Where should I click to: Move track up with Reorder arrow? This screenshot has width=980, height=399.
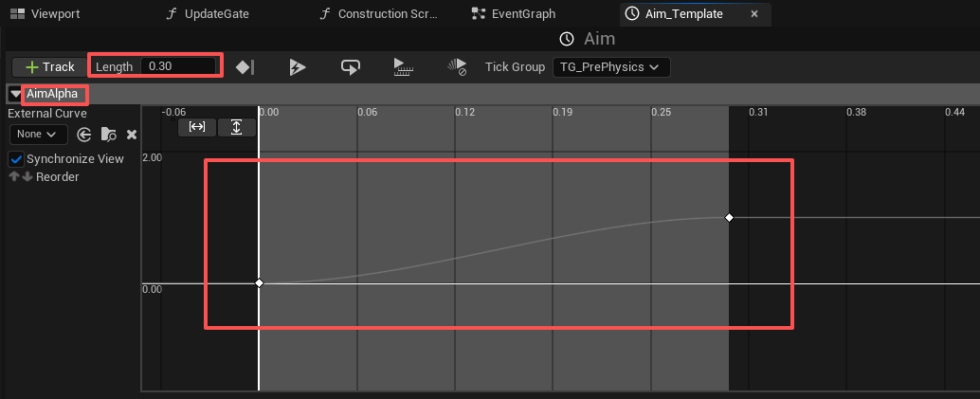14,177
